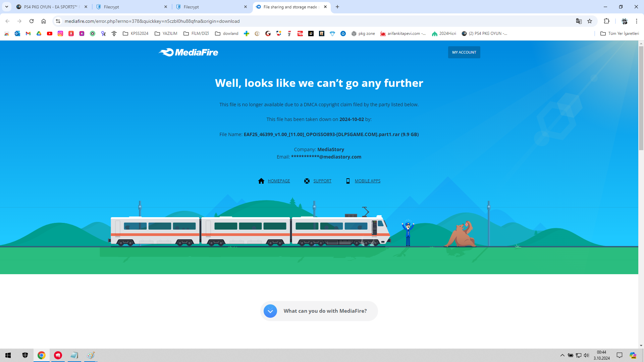Screen dimensions: 644x362
Task: Click the Google Translate icon in address bar
Action: tap(579, 21)
